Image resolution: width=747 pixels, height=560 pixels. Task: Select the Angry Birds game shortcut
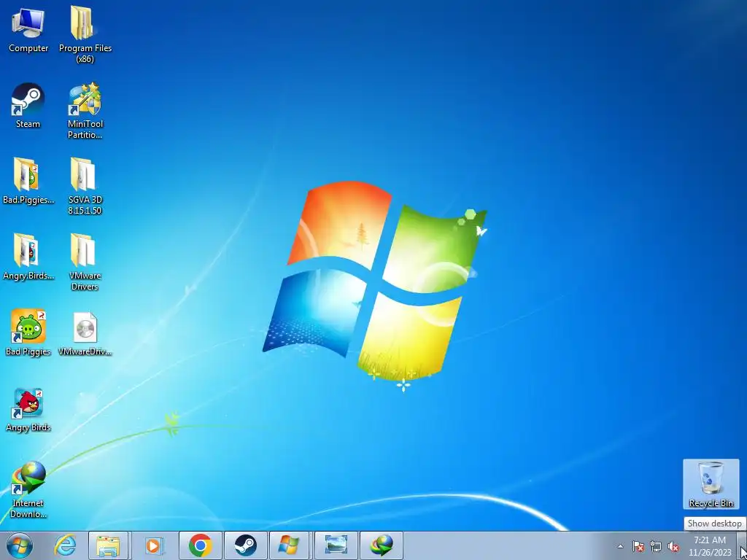28,410
